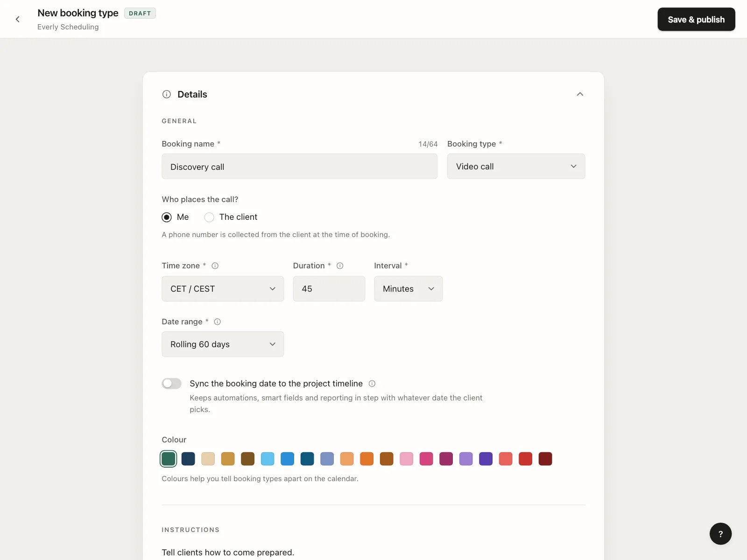747x560 pixels.
Task: Click the Everly Scheduling subtitle
Action: point(68,27)
